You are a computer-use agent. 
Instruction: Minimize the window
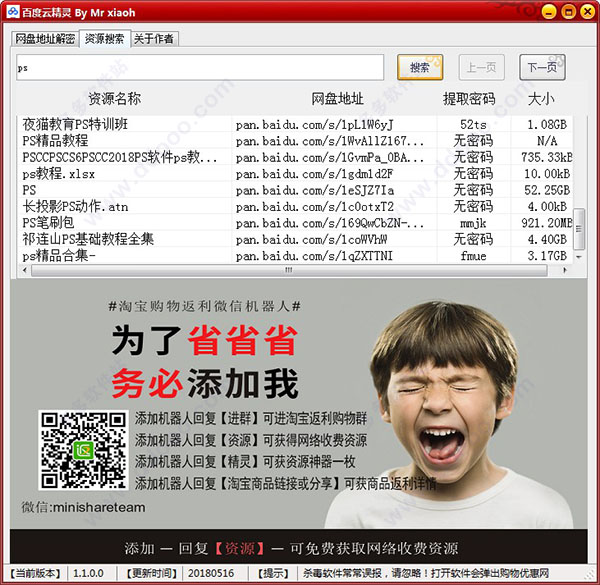click(549, 12)
